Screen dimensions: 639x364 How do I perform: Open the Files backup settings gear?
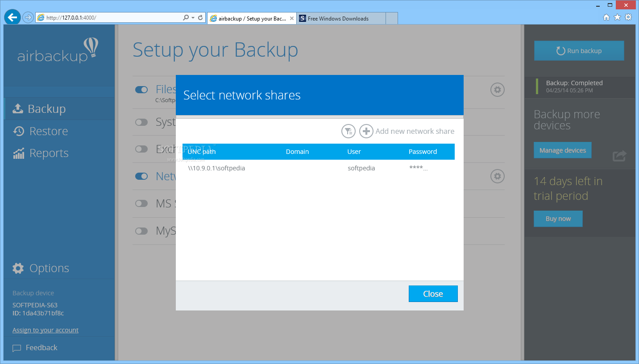[x=498, y=90]
